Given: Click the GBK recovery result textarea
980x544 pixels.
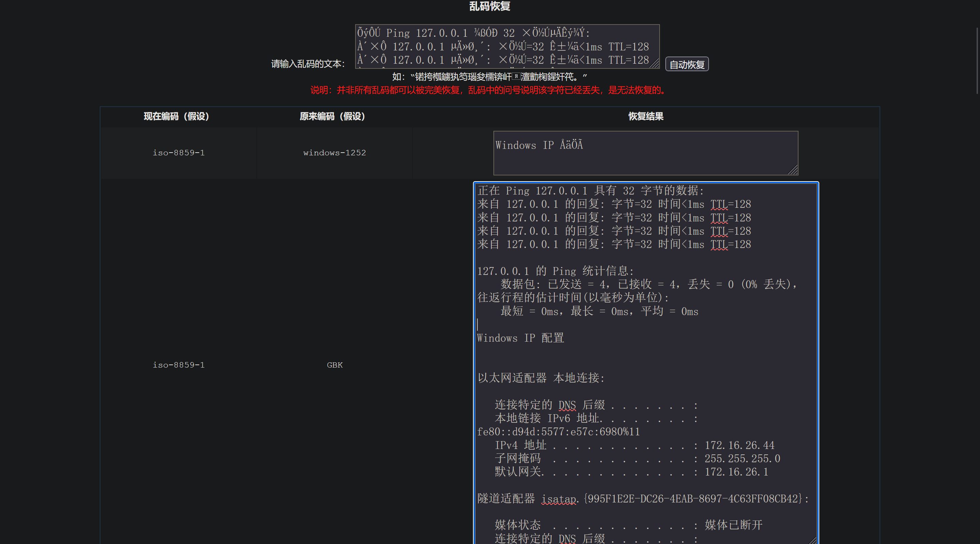Looking at the screenshot, I should (646, 363).
